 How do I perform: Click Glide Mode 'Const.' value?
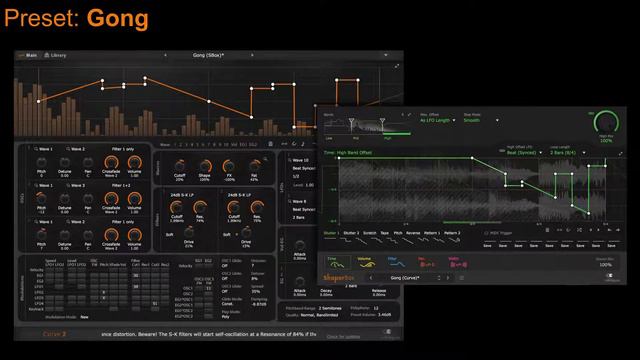click(x=227, y=304)
